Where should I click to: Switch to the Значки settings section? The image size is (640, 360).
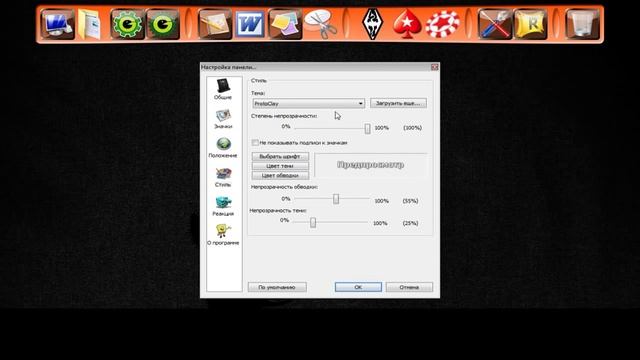pyautogui.click(x=223, y=119)
